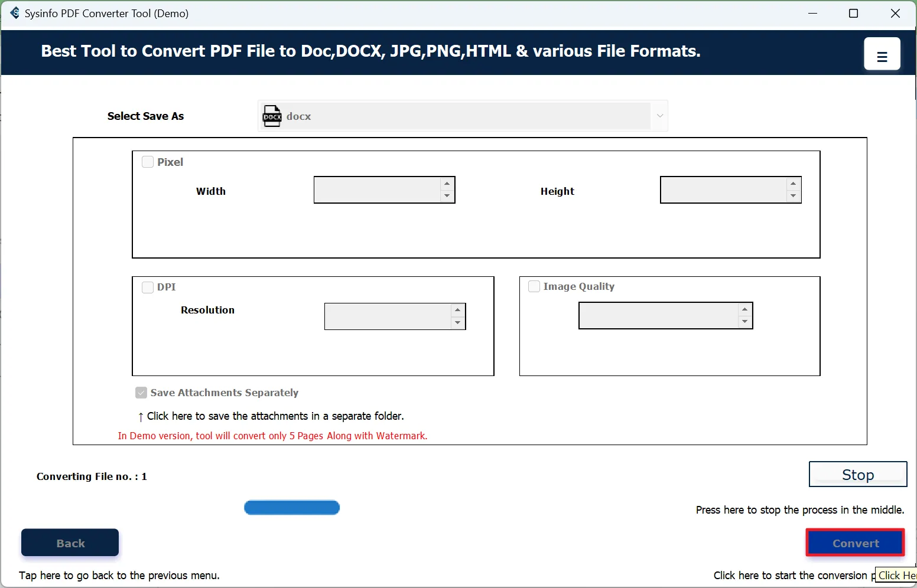Image resolution: width=917 pixels, height=588 pixels.
Task: Toggle Save Attachments Separately checkbox
Action: pos(141,393)
